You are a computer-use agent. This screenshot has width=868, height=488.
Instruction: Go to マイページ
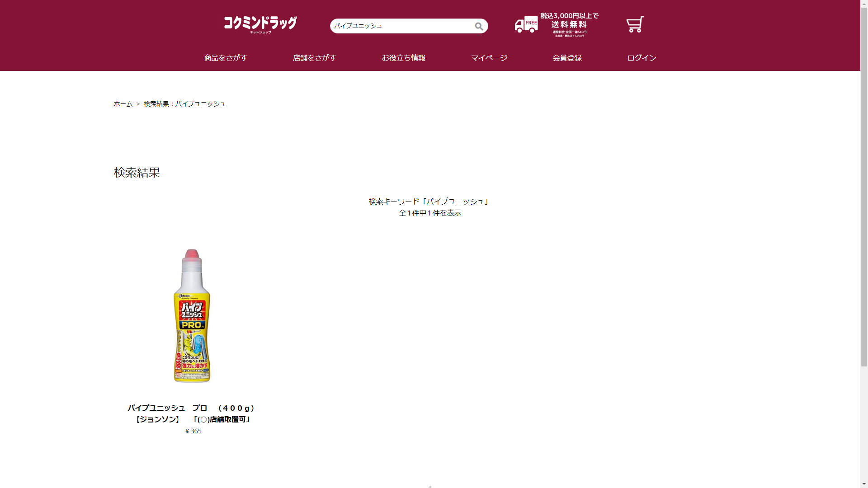tap(489, 58)
